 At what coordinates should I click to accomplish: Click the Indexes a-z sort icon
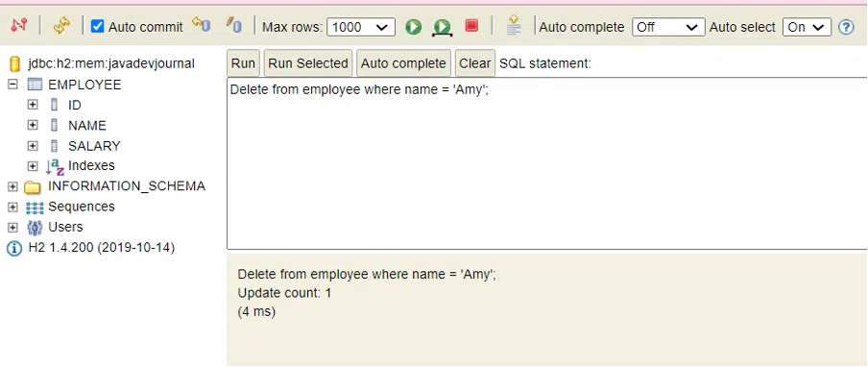(x=55, y=166)
